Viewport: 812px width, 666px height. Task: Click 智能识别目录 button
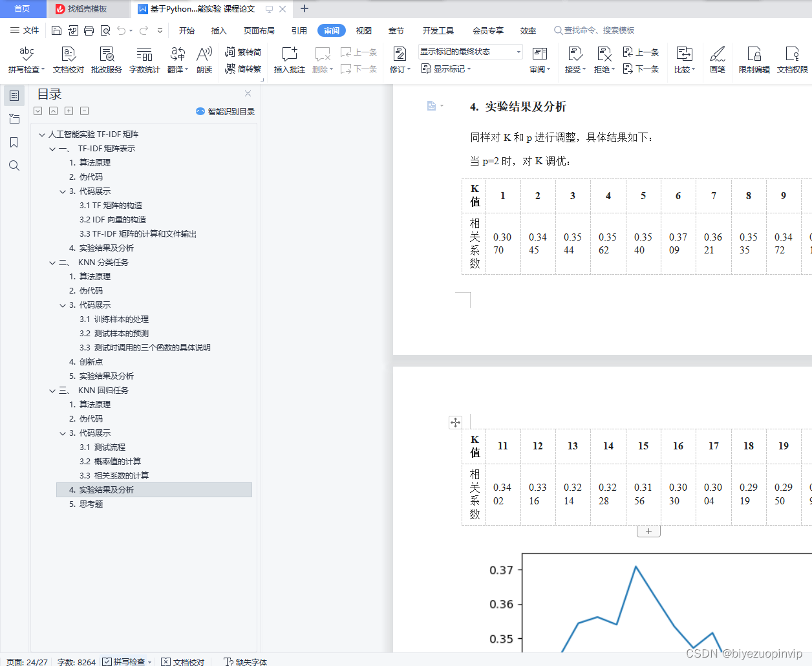(225, 111)
